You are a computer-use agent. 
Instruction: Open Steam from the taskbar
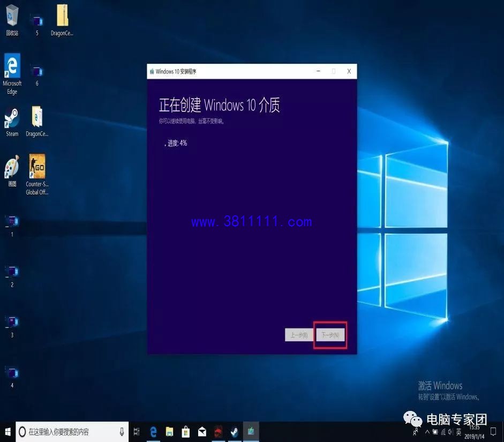235,432
